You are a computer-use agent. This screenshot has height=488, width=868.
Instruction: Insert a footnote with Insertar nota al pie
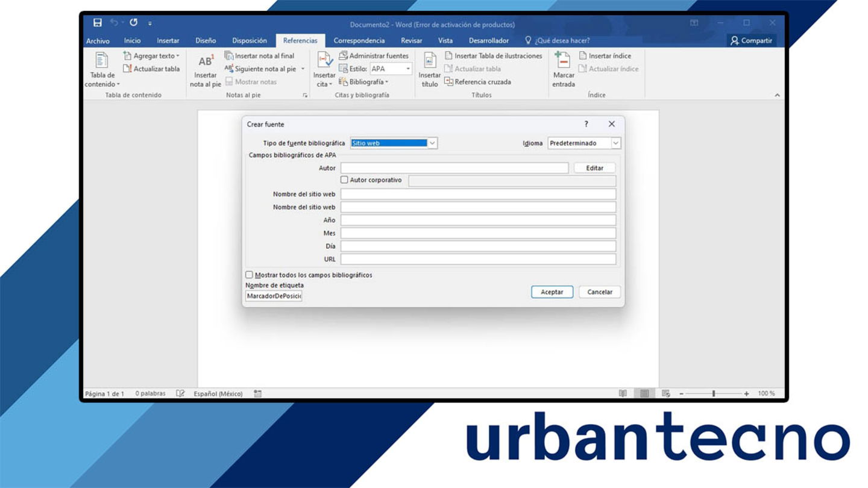[206, 70]
